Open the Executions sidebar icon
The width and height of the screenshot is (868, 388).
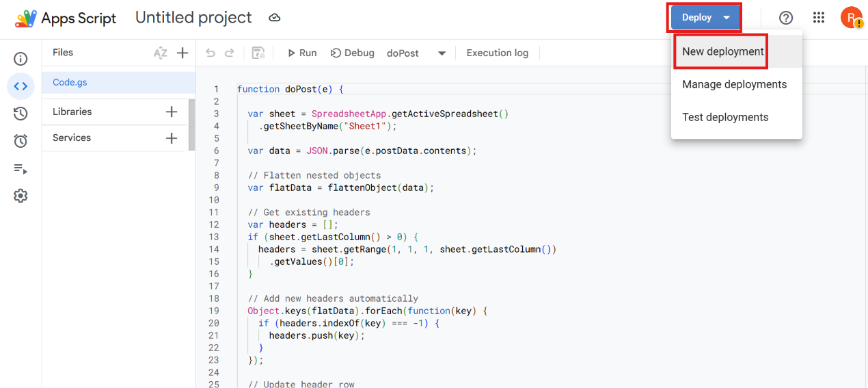21,168
